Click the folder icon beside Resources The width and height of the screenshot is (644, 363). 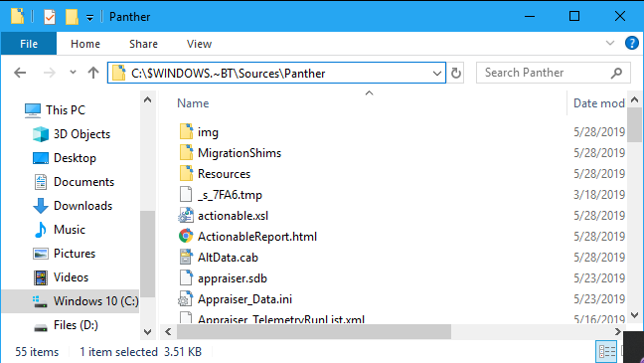pyautogui.click(x=186, y=173)
